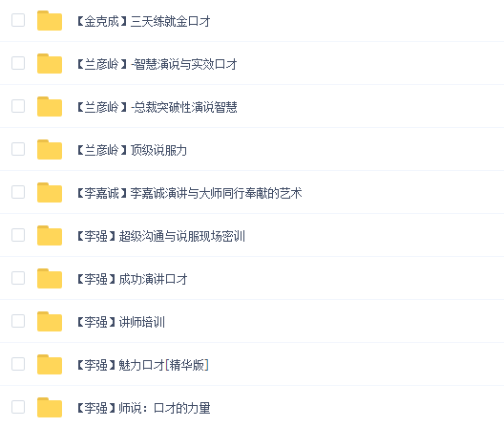Open the folder icon for 三天练就金口才
This screenshot has height=427, width=504.
[x=50, y=21]
